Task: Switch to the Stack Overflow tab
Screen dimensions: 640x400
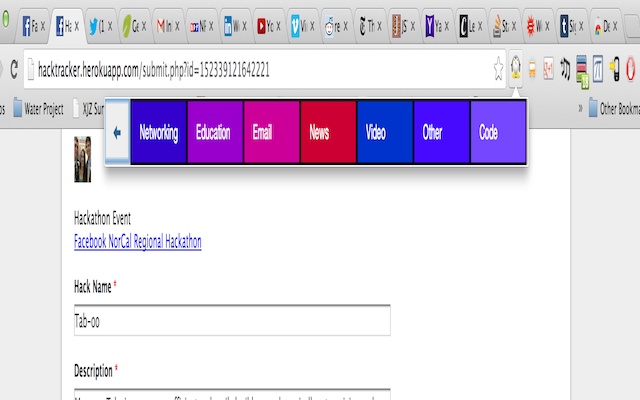Action: pos(504,27)
